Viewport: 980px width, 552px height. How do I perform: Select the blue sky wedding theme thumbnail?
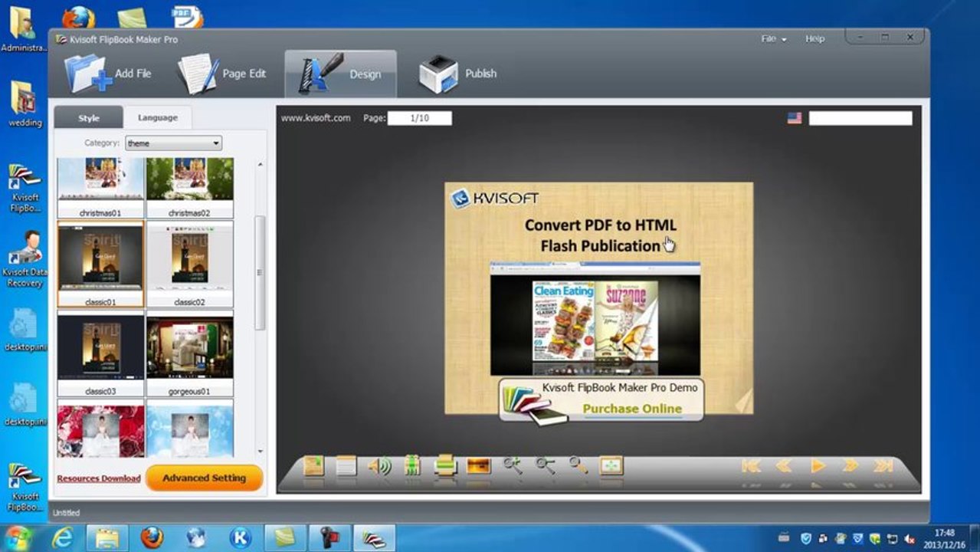[190, 429]
